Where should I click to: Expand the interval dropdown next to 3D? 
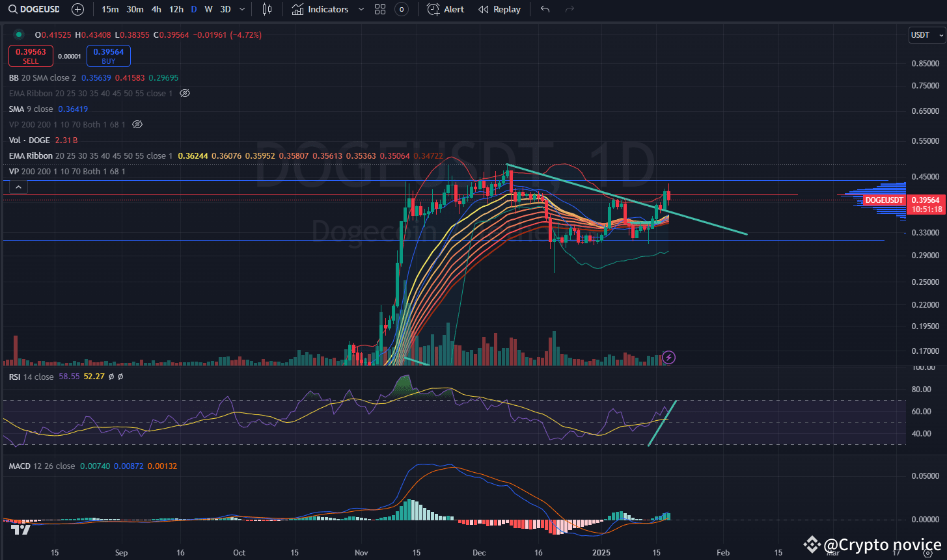(x=241, y=9)
